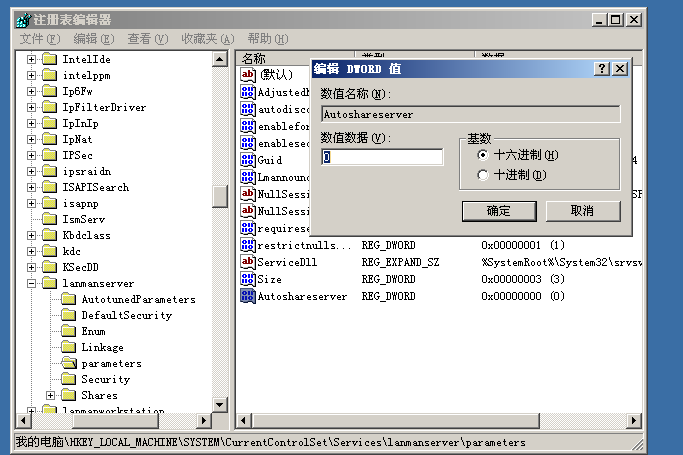
Task: Click the Size DWORD value icon
Action: click(x=247, y=279)
